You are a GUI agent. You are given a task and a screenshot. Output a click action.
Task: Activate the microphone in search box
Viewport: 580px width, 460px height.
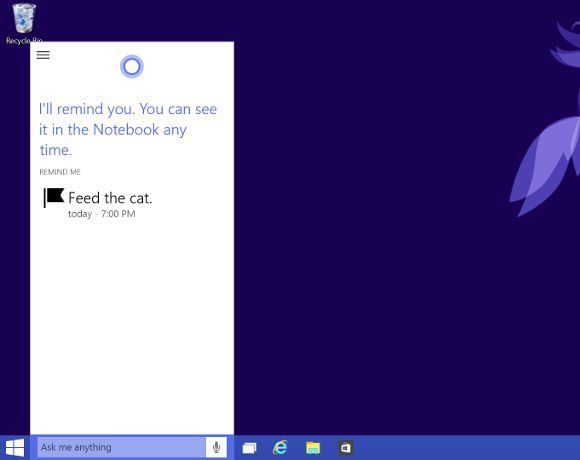[x=216, y=447]
